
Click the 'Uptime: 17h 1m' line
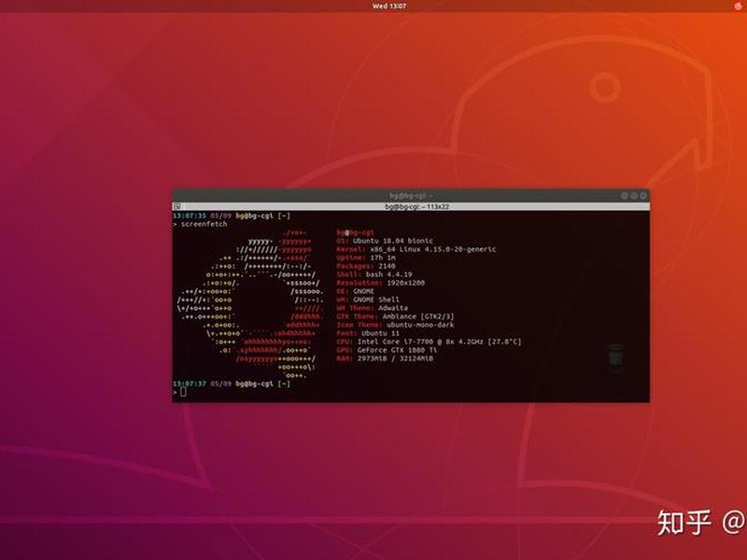(x=366, y=258)
